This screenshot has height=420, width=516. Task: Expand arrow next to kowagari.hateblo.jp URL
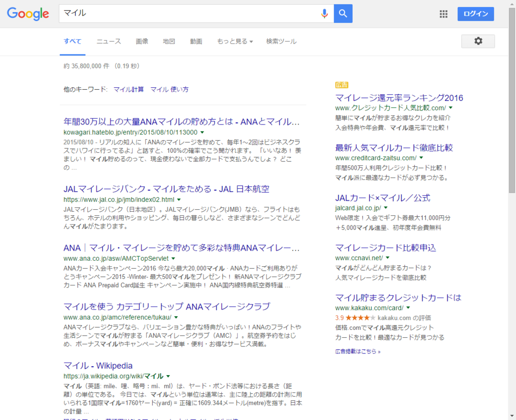coord(202,132)
